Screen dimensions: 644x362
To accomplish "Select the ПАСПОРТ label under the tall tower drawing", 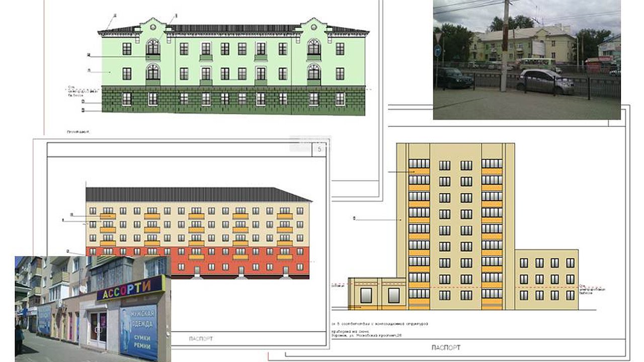I will point(446,347).
